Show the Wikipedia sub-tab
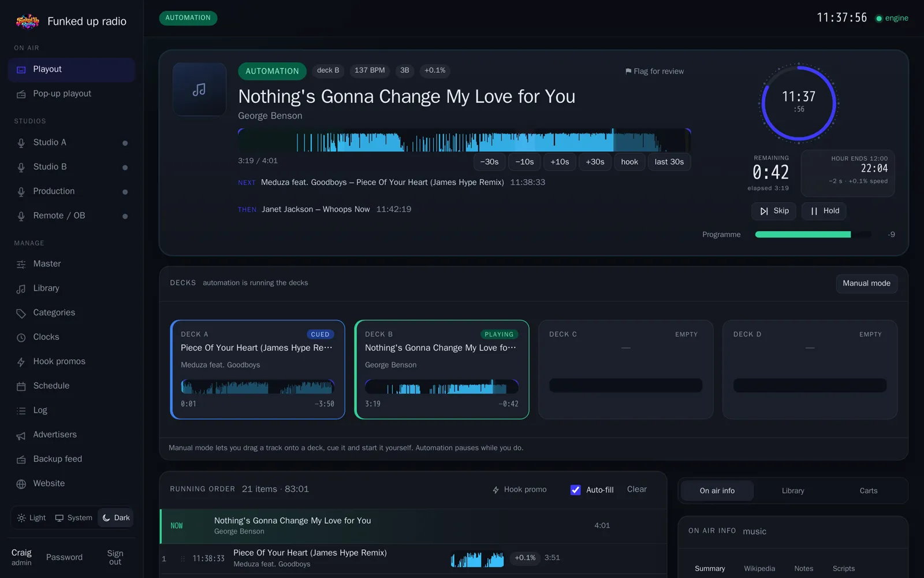This screenshot has width=924, height=578. click(759, 569)
